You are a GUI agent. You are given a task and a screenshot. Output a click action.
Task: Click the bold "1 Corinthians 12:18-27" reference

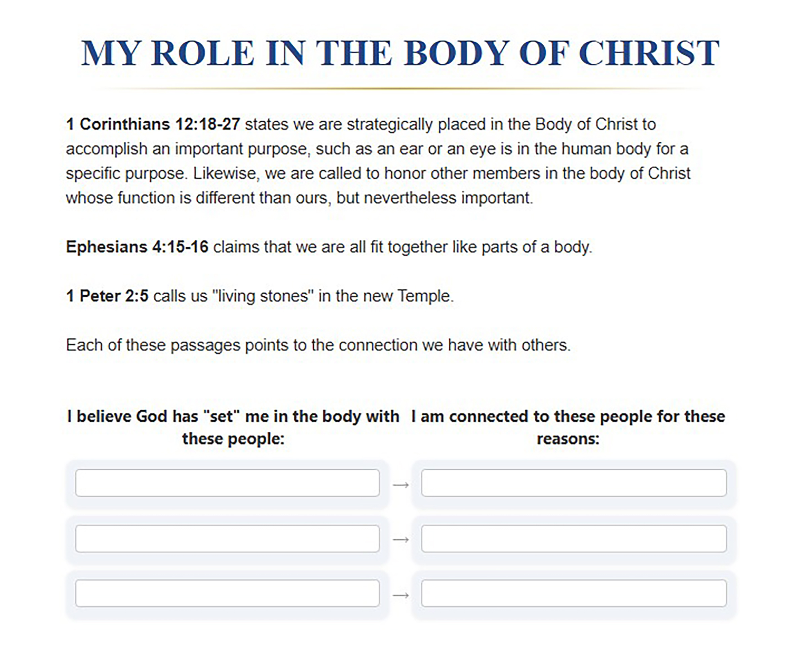click(x=153, y=124)
